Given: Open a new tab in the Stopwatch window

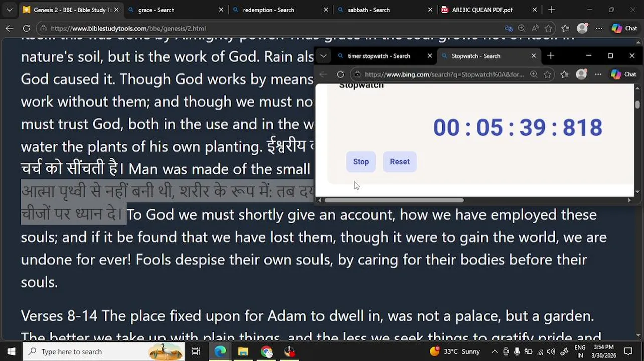Looking at the screenshot, I should point(551,56).
